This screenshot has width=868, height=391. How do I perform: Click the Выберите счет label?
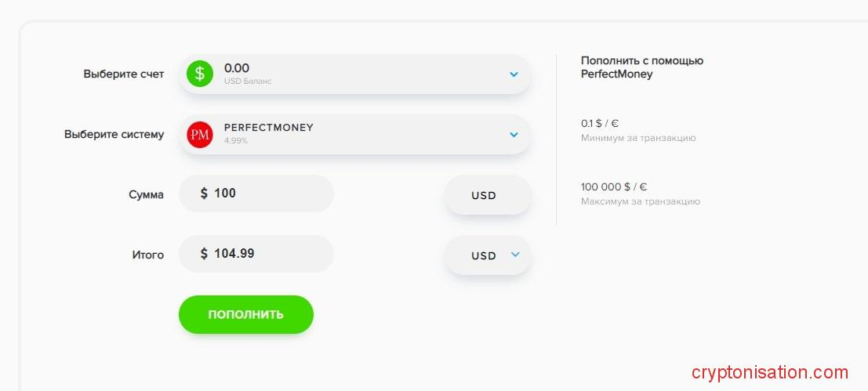[x=124, y=74]
